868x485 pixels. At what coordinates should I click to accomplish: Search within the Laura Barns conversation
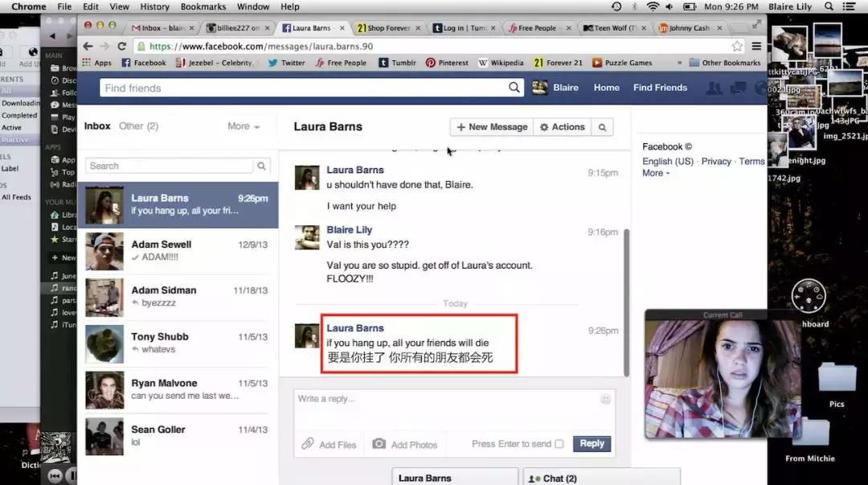click(602, 128)
